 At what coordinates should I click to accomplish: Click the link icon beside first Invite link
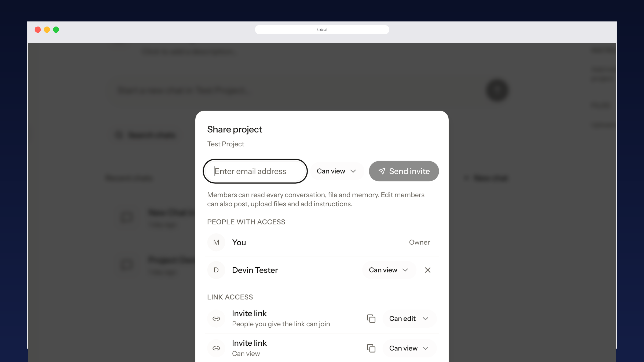pyautogui.click(x=216, y=319)
